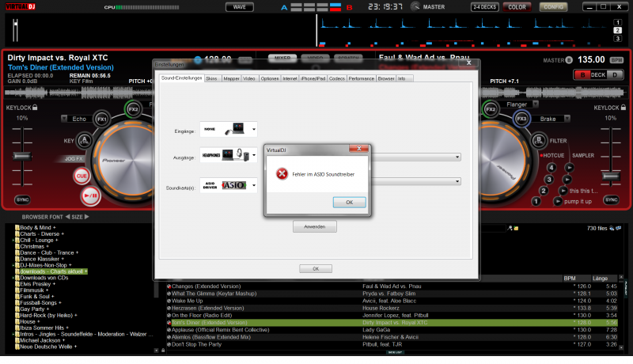Select waveform zoom level 2

[x=617, y=30]
